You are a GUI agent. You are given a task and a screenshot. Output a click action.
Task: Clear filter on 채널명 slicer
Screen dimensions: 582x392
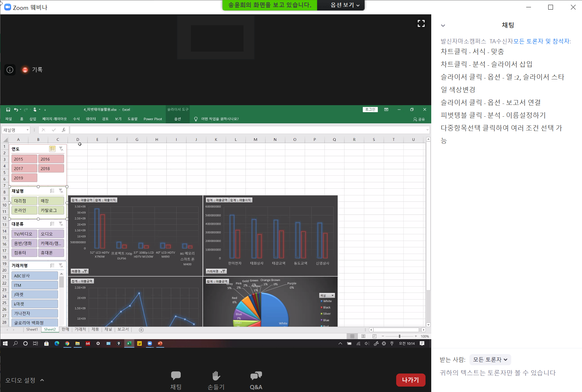tap(61, 191)
